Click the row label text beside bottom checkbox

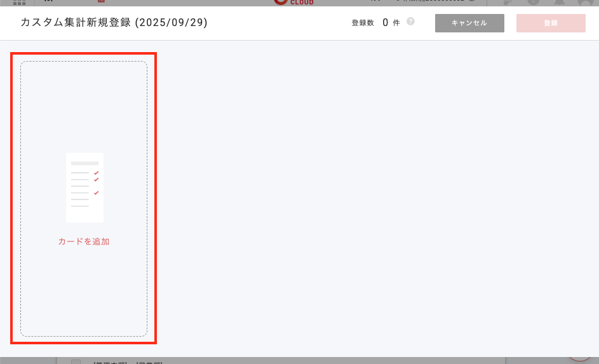128,363
